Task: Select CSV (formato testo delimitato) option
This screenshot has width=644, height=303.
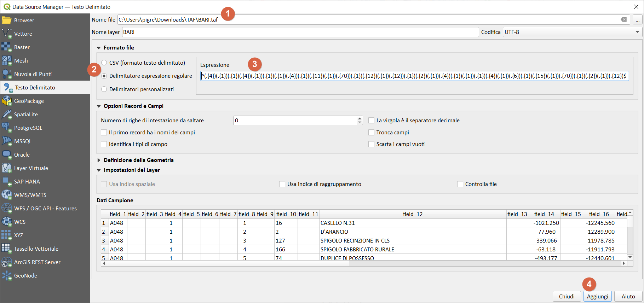Action: click(104, 63)
